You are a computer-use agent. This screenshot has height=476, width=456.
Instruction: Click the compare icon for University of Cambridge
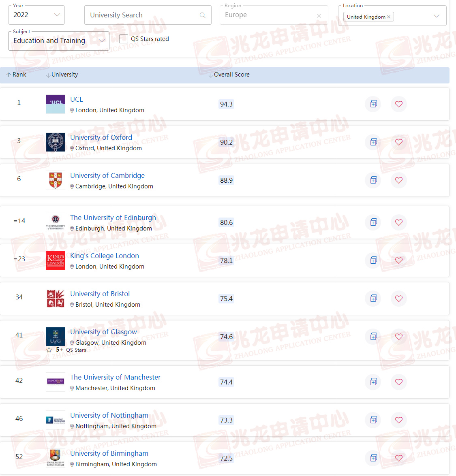(x=373, y=180)
